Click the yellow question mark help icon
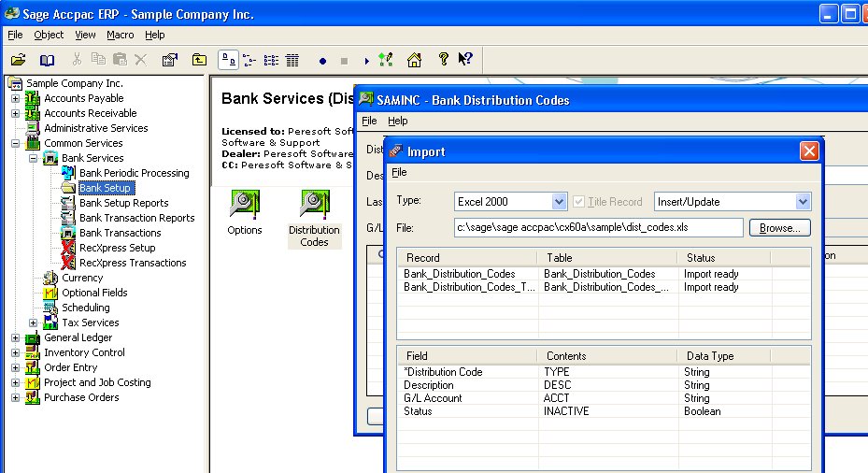This screenshot has height=473, width=868. (x=444, y=60)
